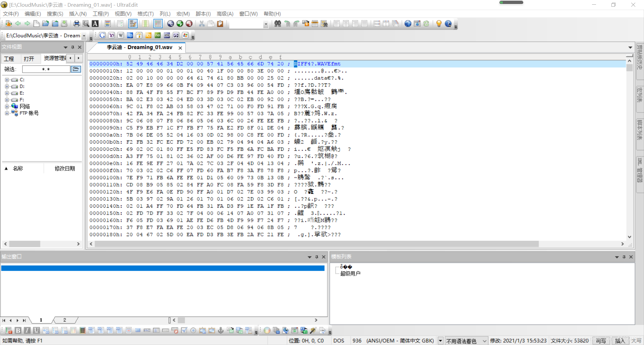Click the New file icon

36,23
